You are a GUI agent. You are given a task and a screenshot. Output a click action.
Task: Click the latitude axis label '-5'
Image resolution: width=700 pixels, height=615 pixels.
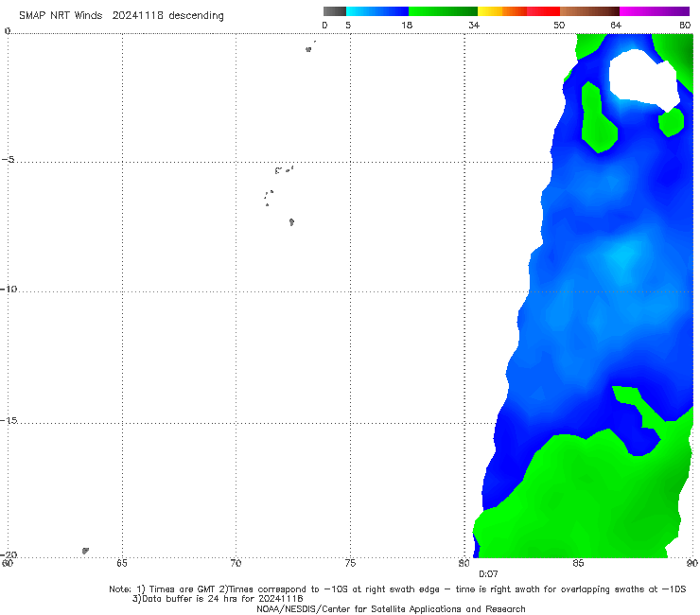pyautogui.click(x=9, y=160)
